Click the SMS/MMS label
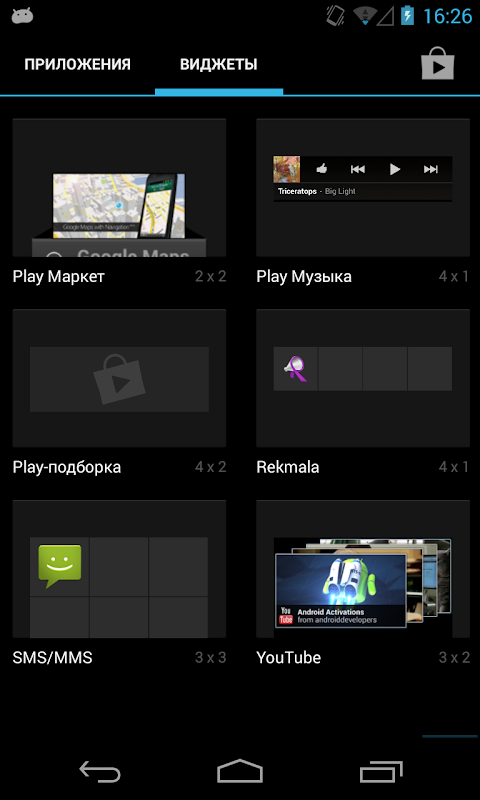480x800 pixels. click(53, 658)
